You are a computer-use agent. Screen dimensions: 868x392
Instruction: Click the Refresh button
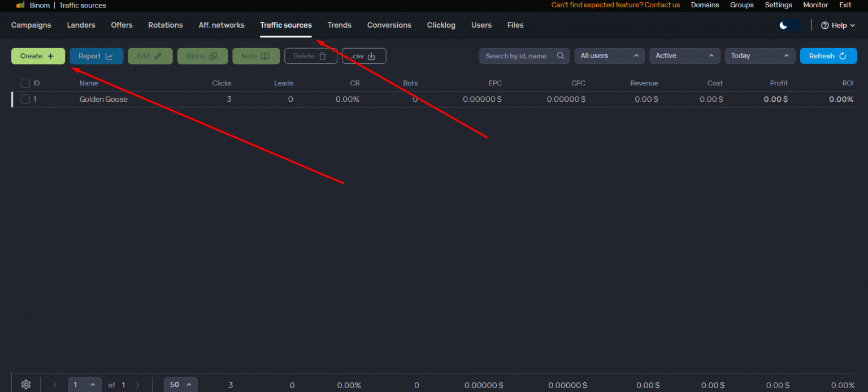pyautogui.click(x=828, y=56)
